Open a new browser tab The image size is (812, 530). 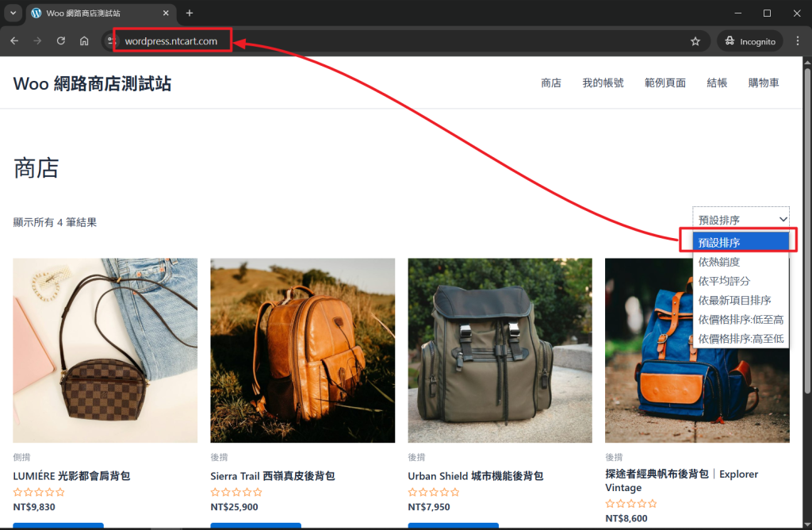tap(190, 13)
